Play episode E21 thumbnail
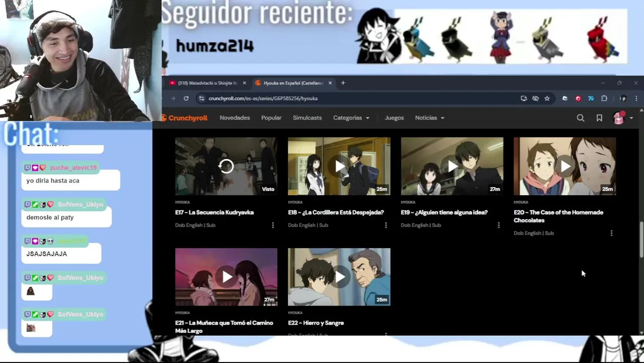This screenshot has width=644, height=363. point(226,277)
